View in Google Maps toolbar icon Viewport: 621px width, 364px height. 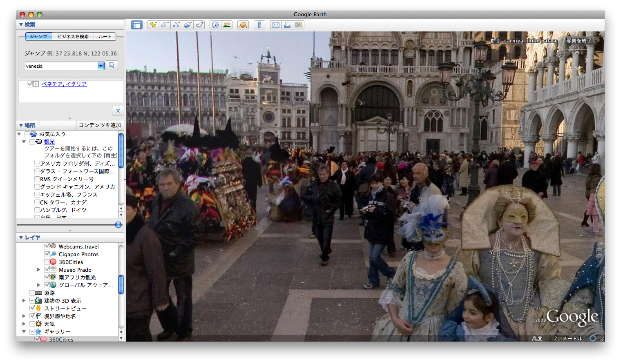(299, 25)
